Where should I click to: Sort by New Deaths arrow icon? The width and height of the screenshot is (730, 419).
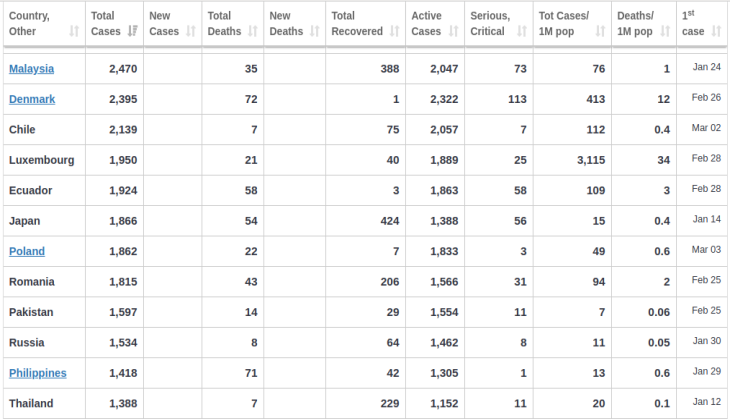(x=315, y=31)
